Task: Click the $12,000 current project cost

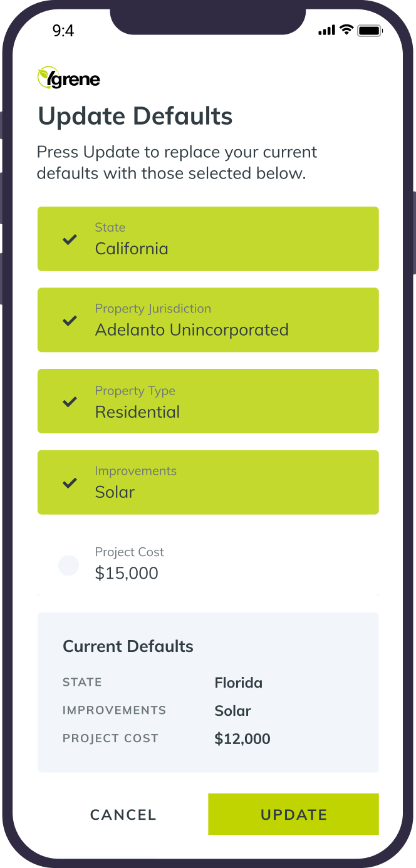Action: coord(242,739)
